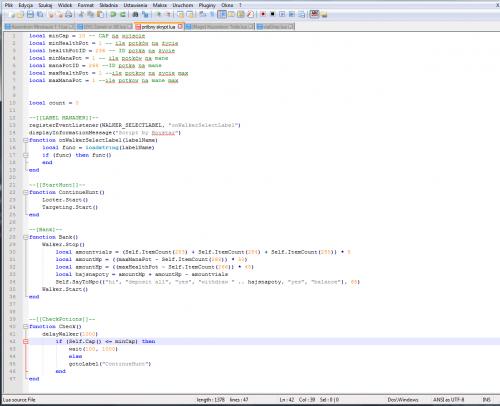Collapse the onWalkerSelectLabel function fold
This screenshot has height=406, width=500.
point(26,140)
